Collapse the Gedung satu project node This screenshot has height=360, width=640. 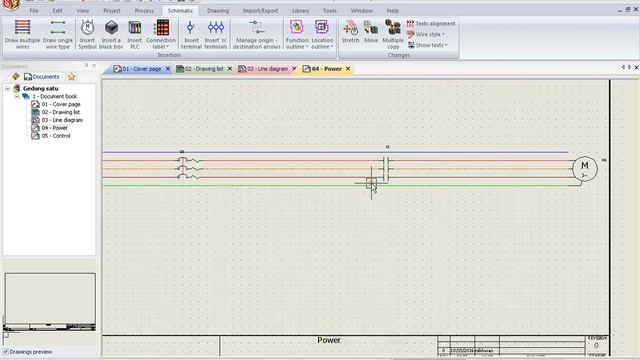point(7,88)
